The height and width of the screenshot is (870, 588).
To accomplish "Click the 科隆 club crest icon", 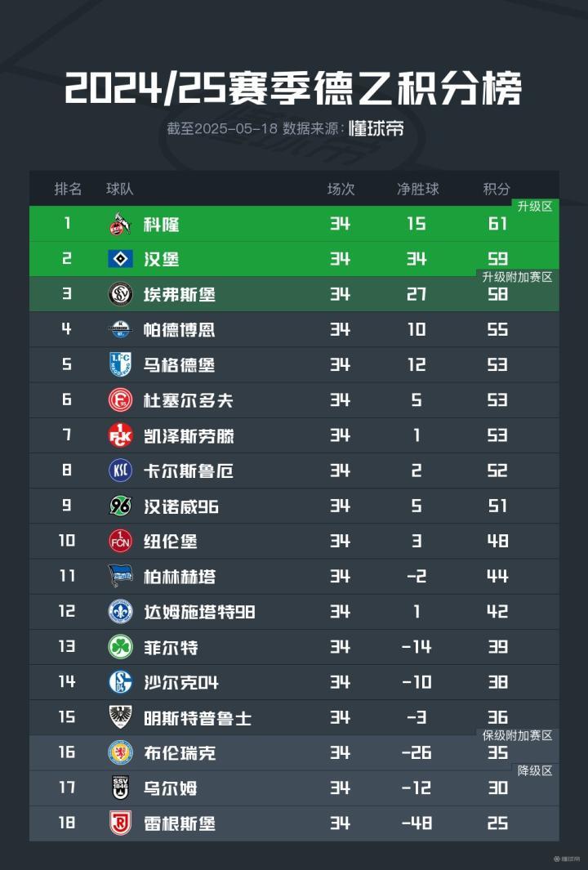I will (120, 224).
